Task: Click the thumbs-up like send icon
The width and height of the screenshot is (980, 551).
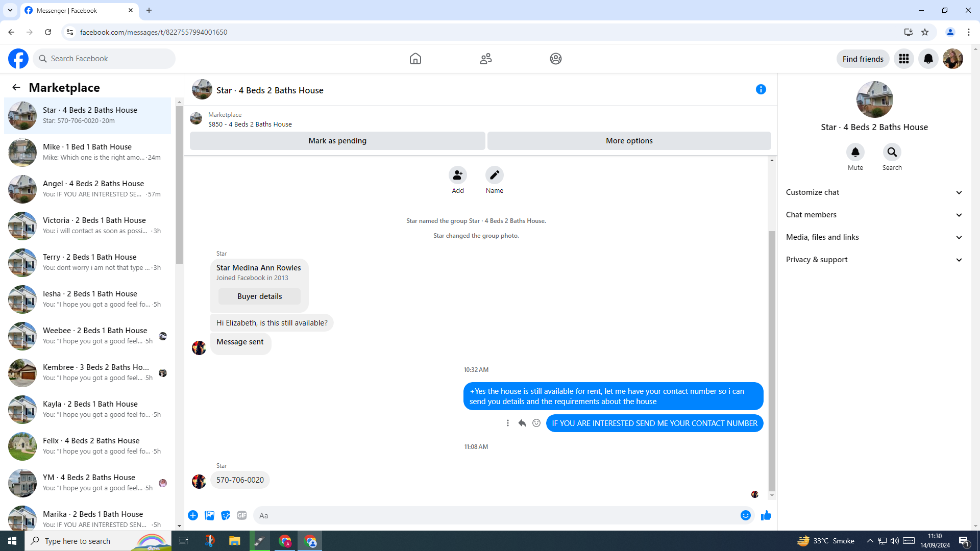Action: click(x=766, y=516)
